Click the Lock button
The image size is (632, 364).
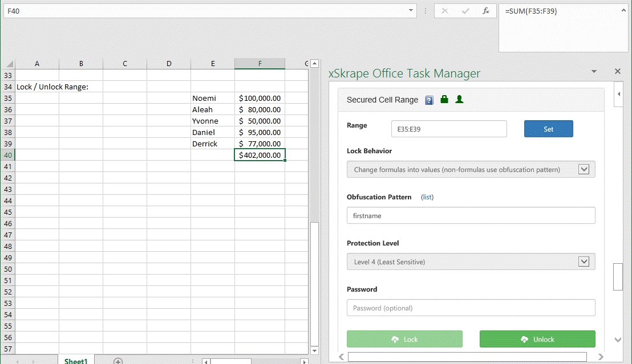(x=404, y=339)
